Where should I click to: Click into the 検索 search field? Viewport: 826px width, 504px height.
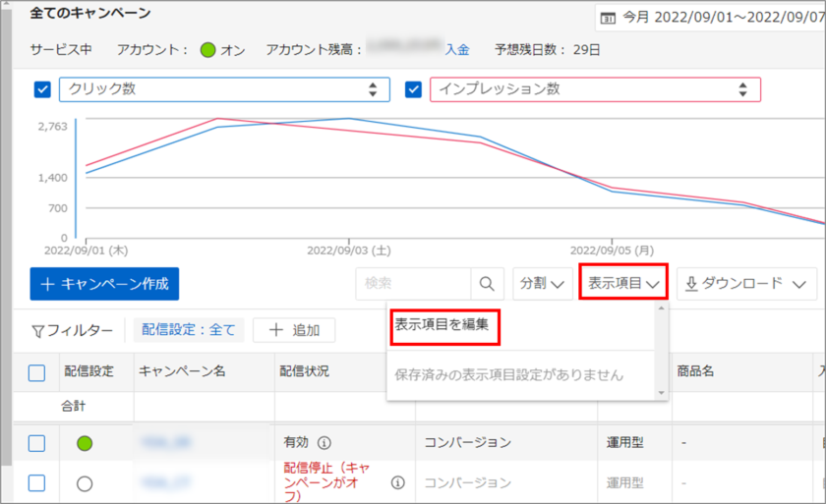coord(413,283)
